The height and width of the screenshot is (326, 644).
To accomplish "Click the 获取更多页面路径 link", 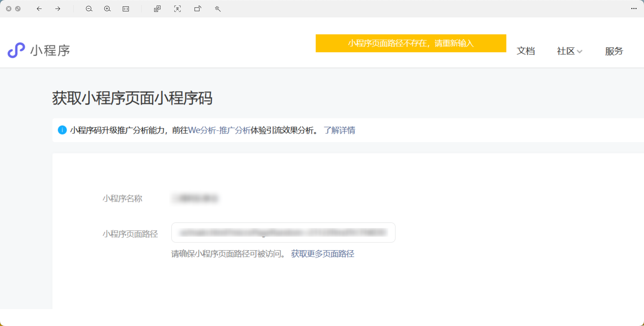I will [322, 254].
